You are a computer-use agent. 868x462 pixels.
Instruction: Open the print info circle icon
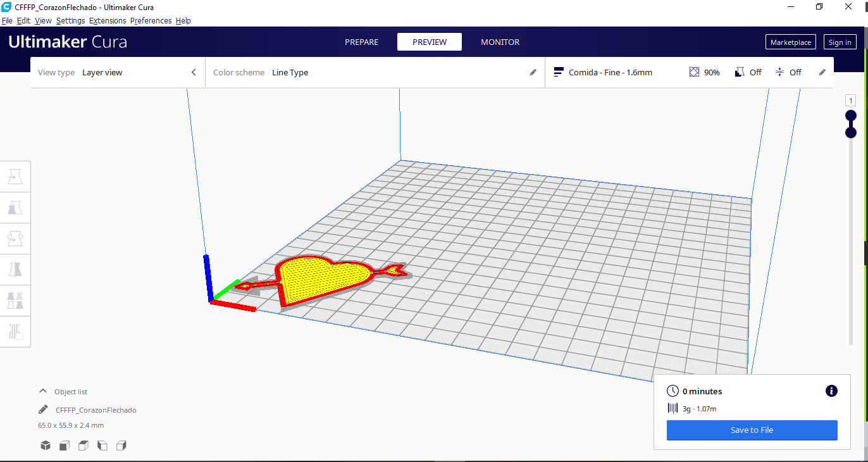831,391
